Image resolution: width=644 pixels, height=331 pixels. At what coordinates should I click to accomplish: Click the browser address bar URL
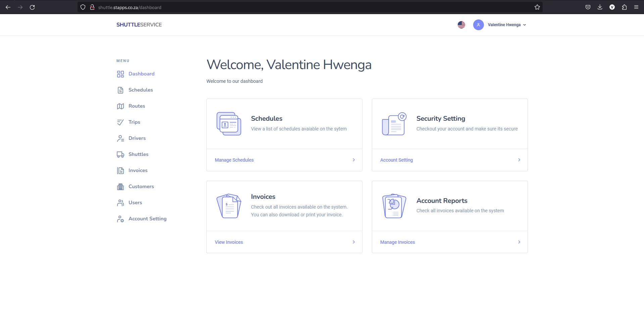130,7
